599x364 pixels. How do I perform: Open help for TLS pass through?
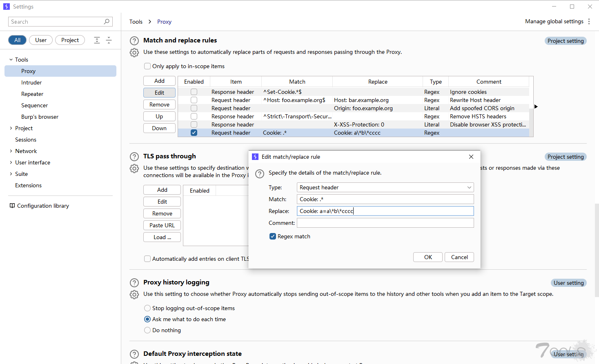point(134,157)
